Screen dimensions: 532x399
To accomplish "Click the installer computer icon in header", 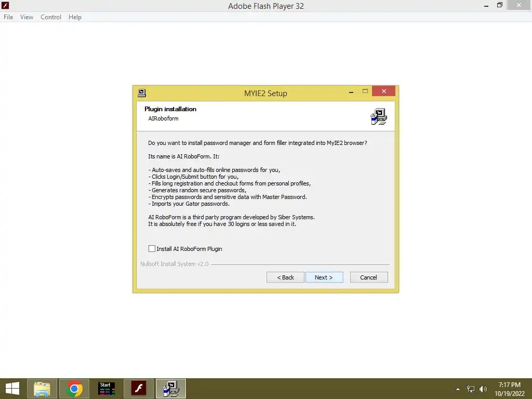I will pos(379,116).
